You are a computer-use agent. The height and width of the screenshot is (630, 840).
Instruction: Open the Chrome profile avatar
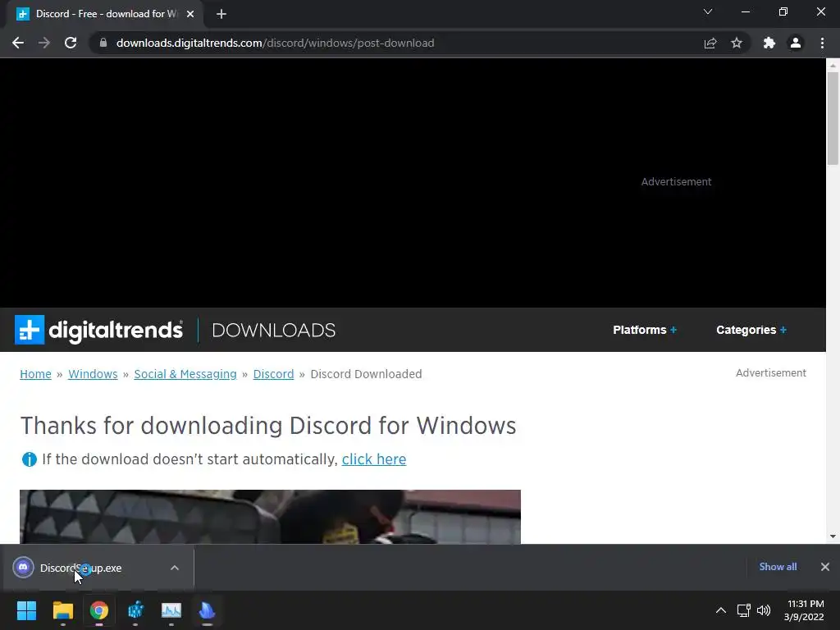point(796,43)
